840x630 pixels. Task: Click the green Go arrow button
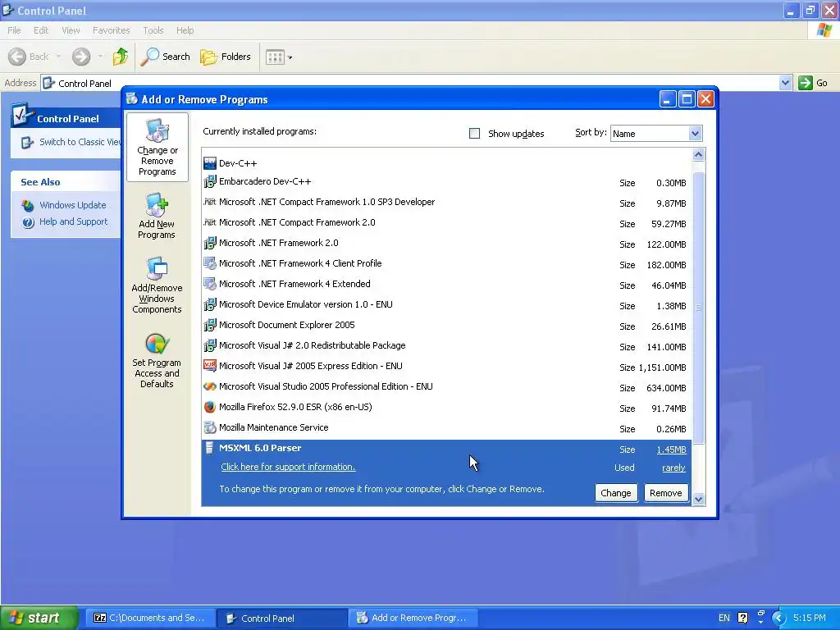[x=806, y=83]
